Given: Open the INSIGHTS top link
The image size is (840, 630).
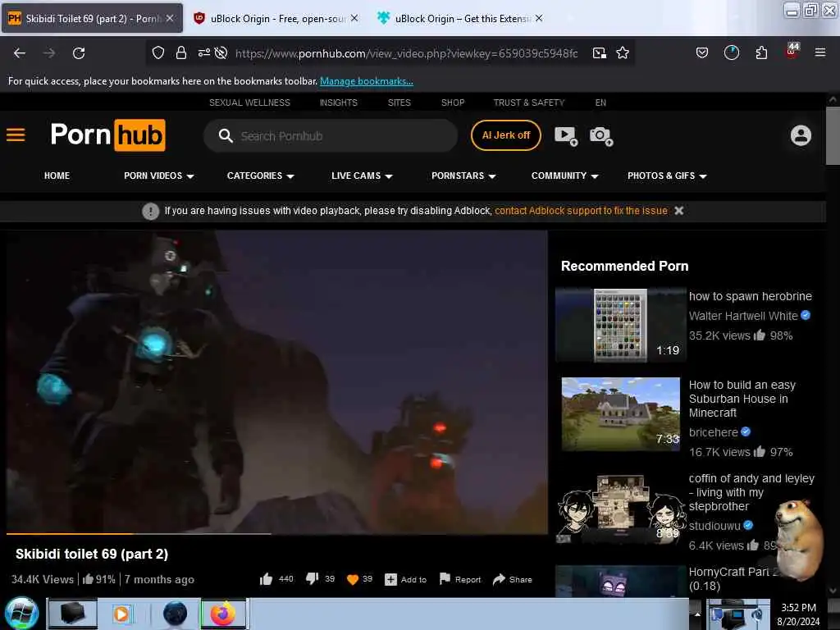Looking at the screenshot, I should tap(339, 103).
